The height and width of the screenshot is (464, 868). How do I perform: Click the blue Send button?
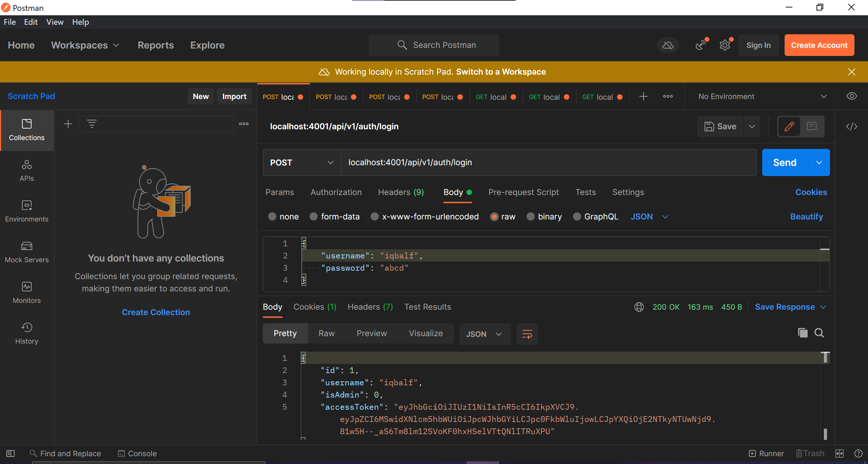785,162
